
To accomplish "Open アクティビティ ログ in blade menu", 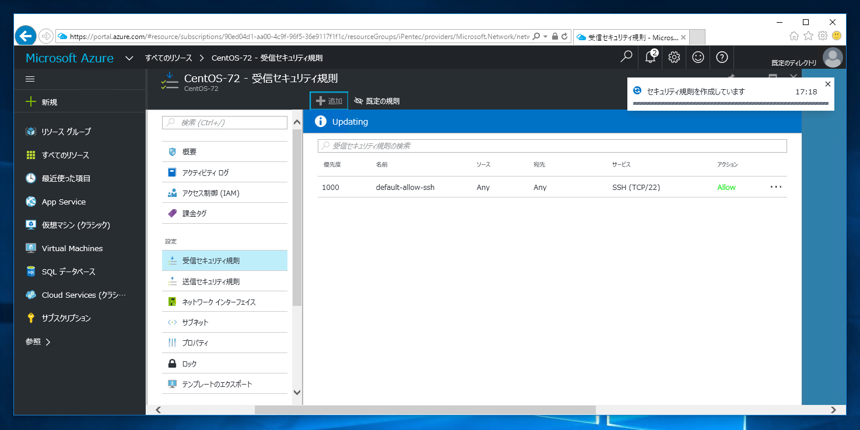I will point(225,173).
